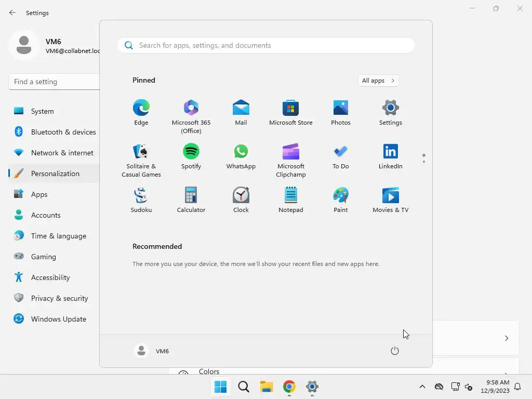532x399 pixels.
Task: Open Microsoft Clipchamp
Action: point(291,160)
